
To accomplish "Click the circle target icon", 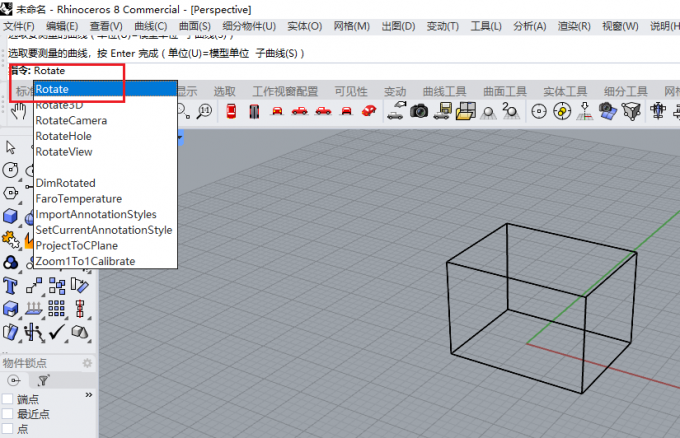I will (539, 111).
